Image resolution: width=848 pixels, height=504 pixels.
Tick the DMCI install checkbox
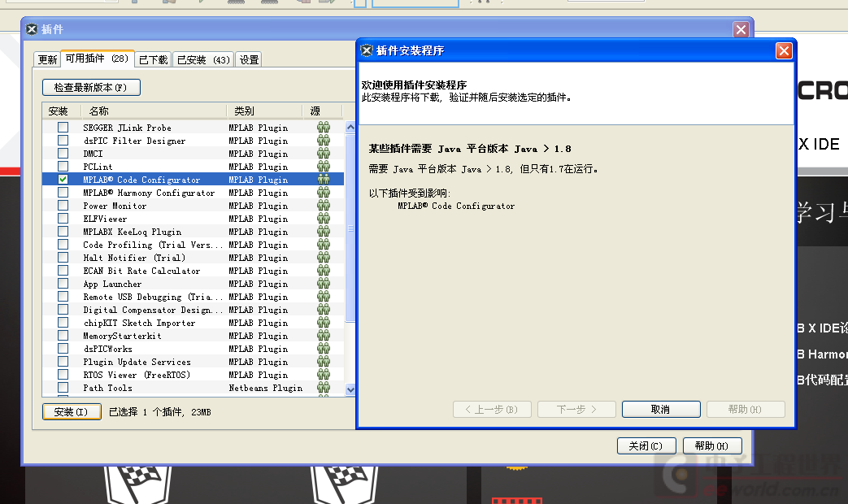click(x=63, y=153)
